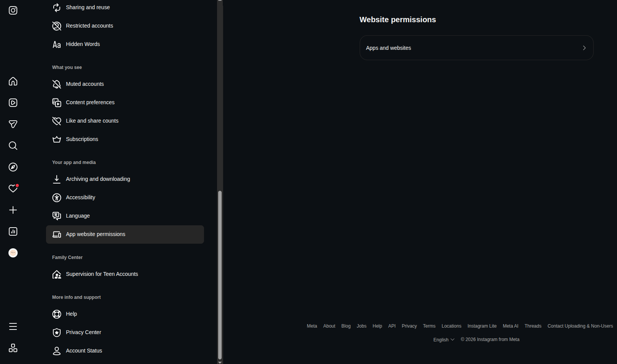
Task: Open Explore compass icon
Action: (x=13, y=167)
